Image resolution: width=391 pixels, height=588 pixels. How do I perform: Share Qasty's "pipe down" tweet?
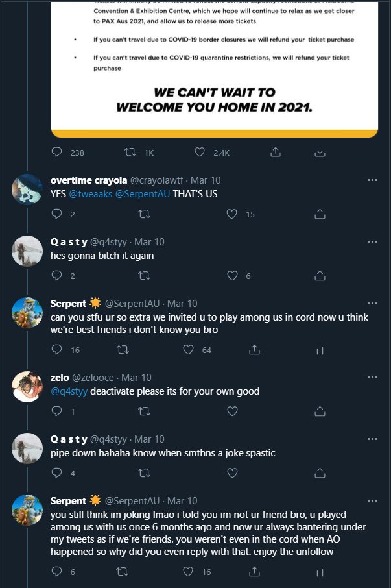point(319,472)
